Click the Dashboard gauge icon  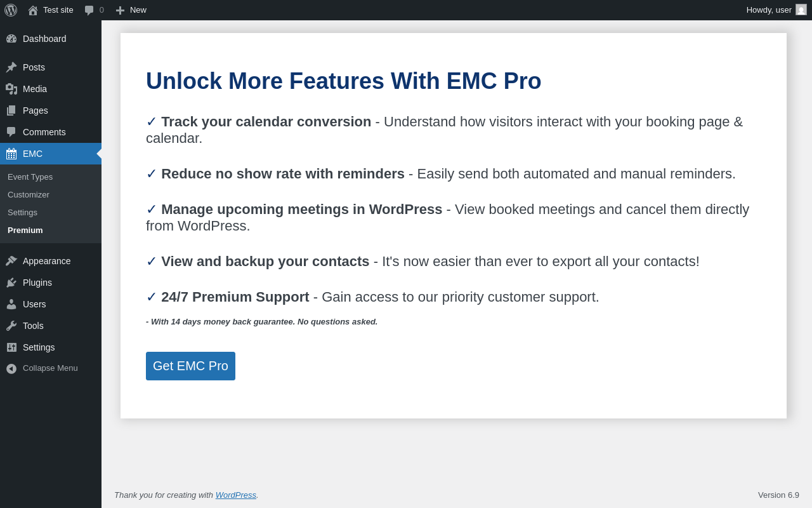coord(11,39)
